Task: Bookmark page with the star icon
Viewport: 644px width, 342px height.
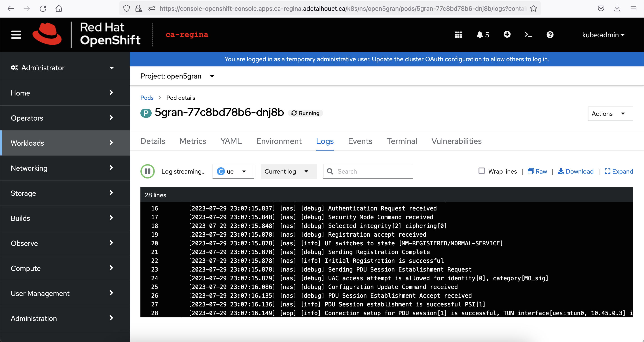Action: 533,8
